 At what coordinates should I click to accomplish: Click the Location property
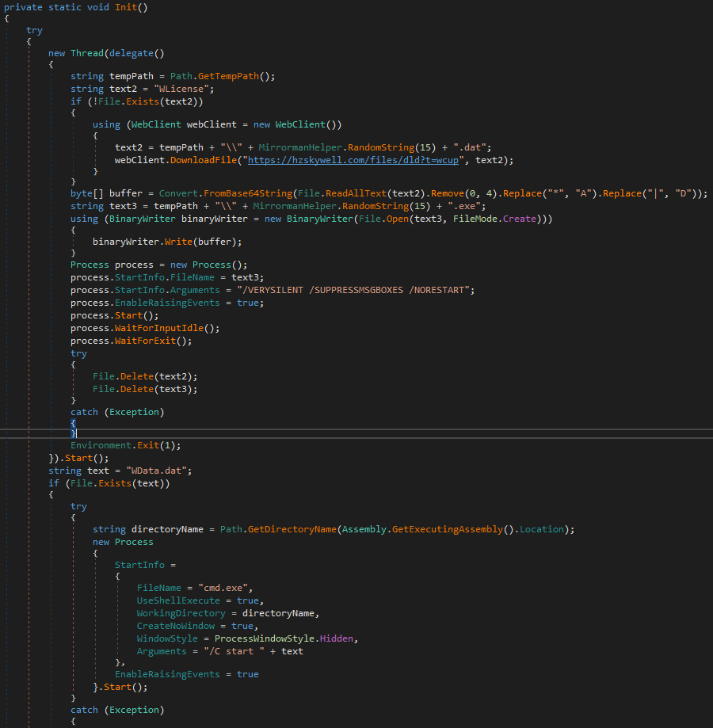click(x=542, y=529)
